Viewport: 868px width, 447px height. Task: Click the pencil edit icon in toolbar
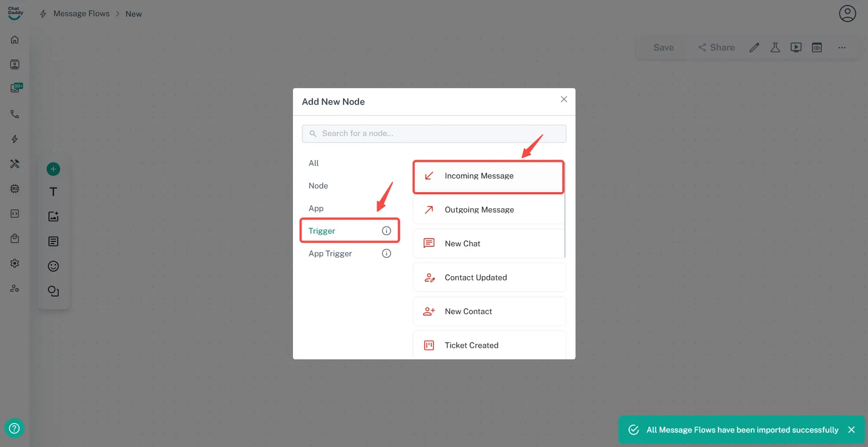click(x=754, y=48)
